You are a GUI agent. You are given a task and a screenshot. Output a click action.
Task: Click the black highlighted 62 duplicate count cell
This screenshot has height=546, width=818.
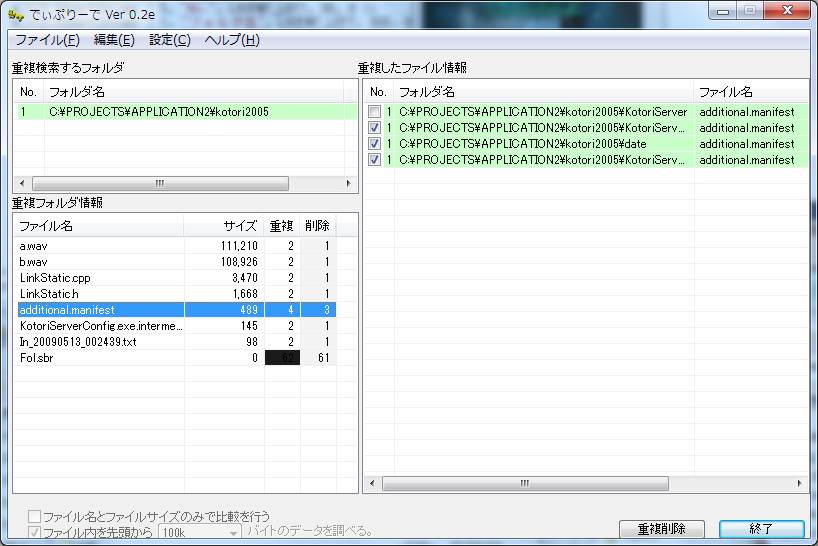(280, 358)
